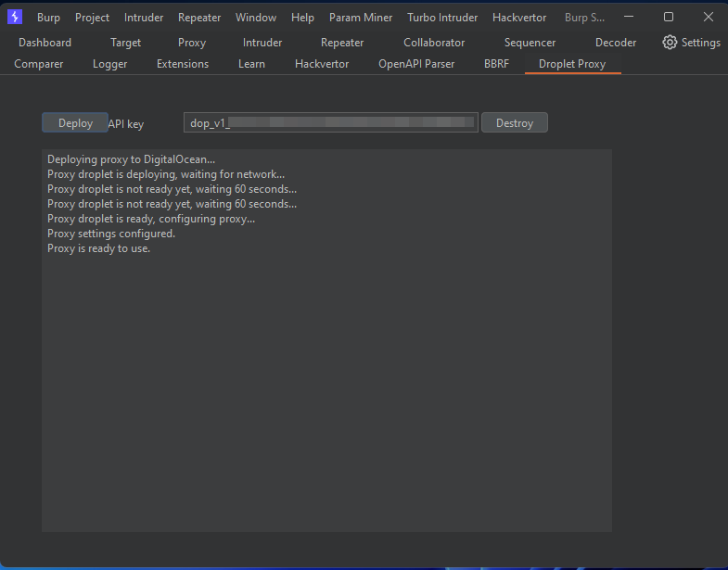Open the Help menu
This screenshot has width=728, height=570.
(x=302, y=18)
